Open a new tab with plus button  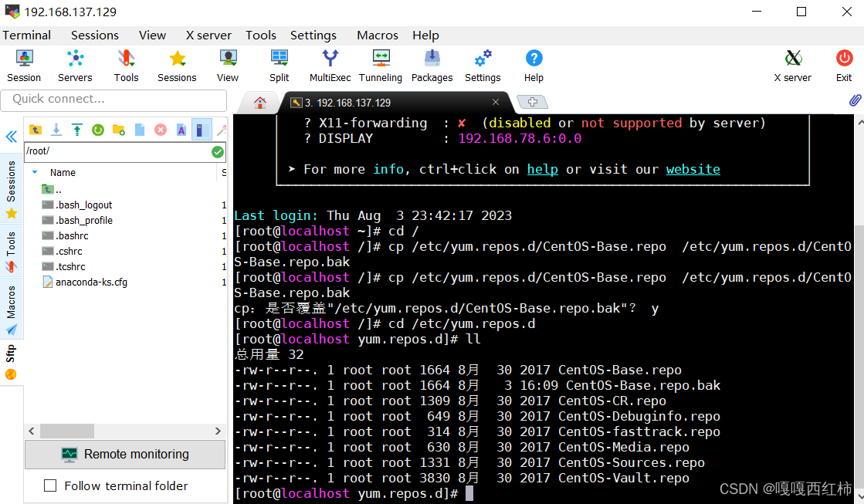tap(532, 102)
